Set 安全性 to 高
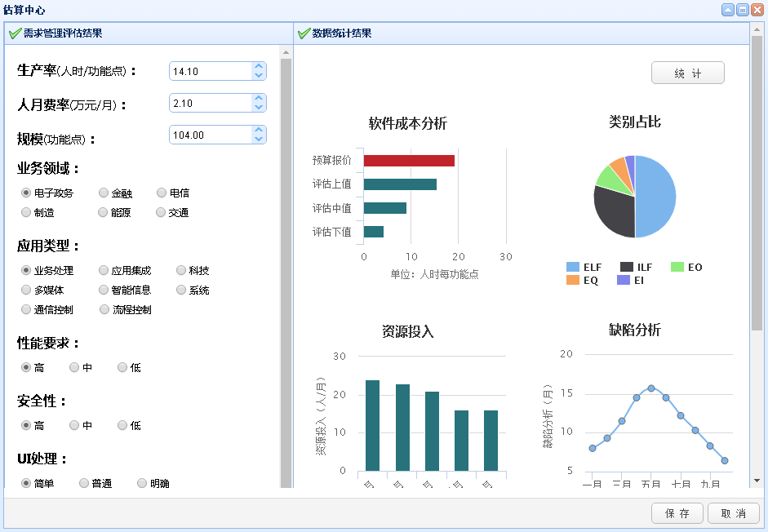This screenshot has width=768, height=532. pyautogui.click(x=26, y=425)
